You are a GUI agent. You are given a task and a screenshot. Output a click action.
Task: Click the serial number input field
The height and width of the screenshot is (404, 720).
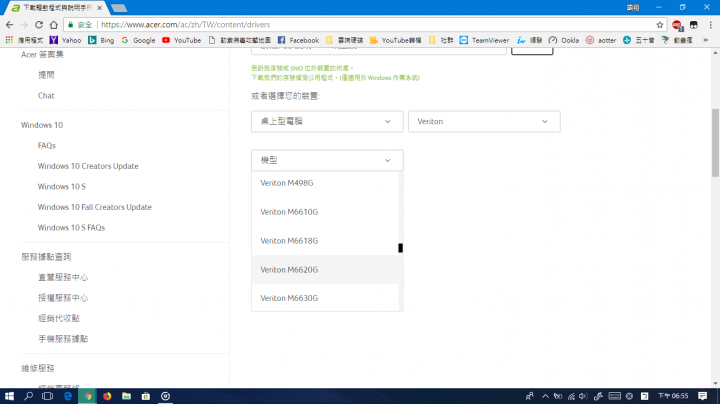[379, 50]
